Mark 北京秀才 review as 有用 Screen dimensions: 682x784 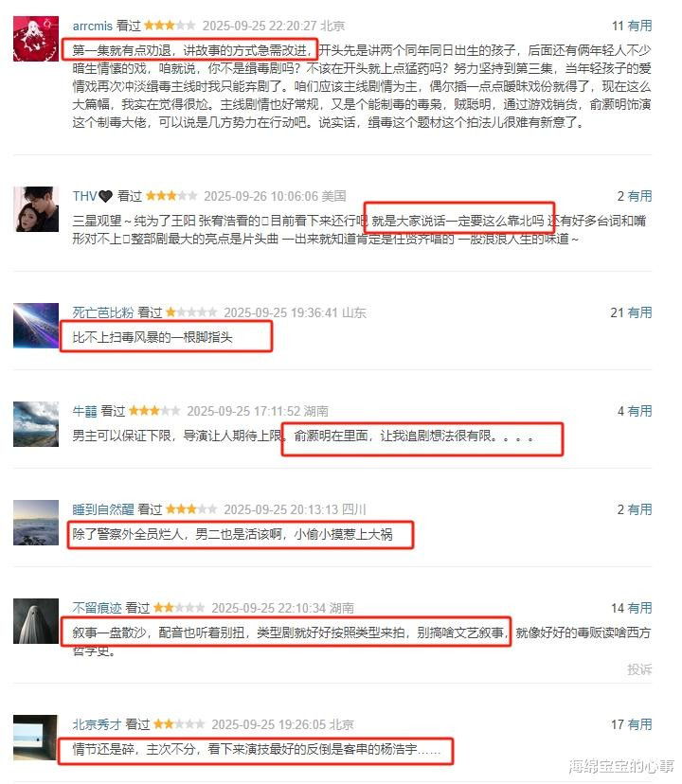point(639,724)
